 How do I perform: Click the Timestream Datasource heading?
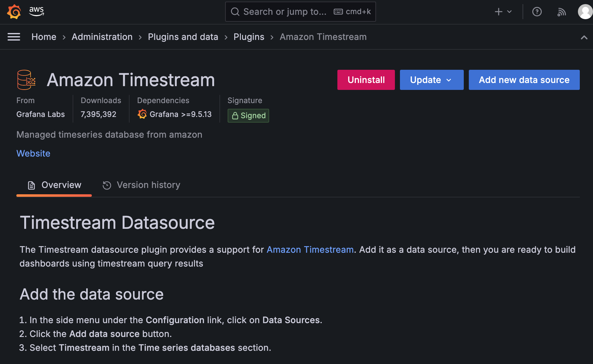click(117, 223)
